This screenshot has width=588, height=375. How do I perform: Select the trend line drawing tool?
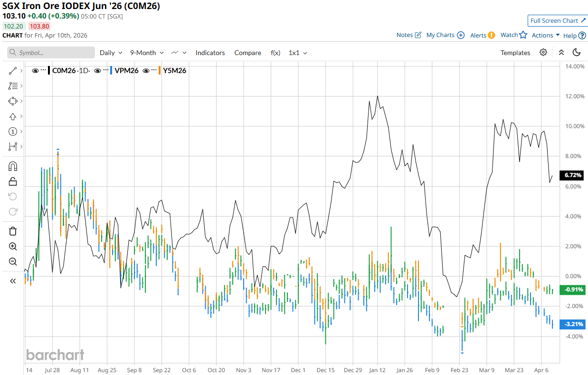coord(13,71)
